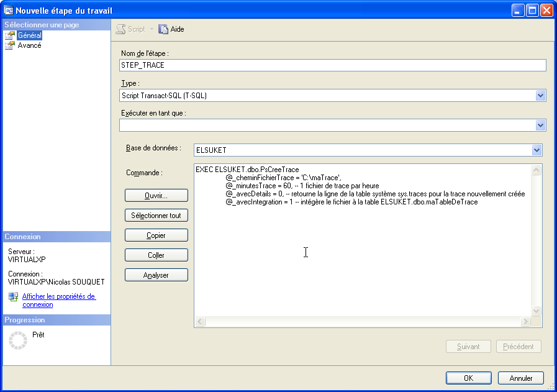Click the command box horizontal scrollbar
557x392 pixels.
(x=363, y=322)
